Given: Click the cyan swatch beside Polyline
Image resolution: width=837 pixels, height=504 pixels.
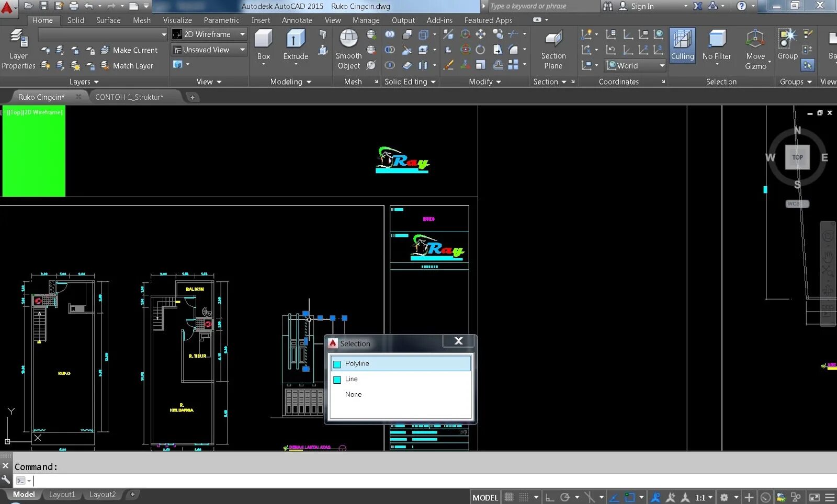Looking at the screenshot, I should 337,364.
